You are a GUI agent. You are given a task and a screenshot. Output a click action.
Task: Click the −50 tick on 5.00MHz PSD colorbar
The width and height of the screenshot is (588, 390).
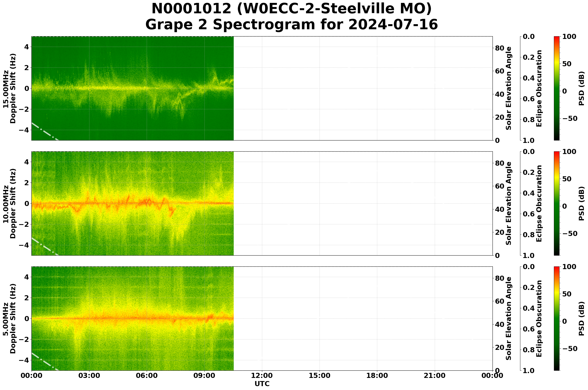coord(570,349)
